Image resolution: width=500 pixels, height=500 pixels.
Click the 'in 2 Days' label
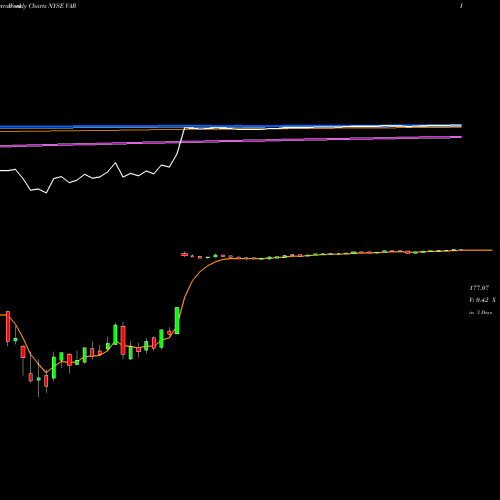(x=480, y=313)
